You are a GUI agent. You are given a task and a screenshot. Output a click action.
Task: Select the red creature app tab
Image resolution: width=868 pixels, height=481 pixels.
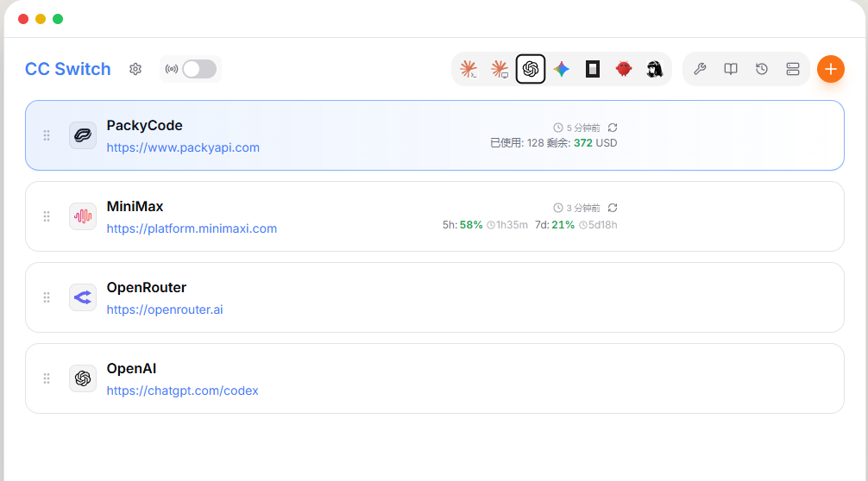[x=624, y=69]
